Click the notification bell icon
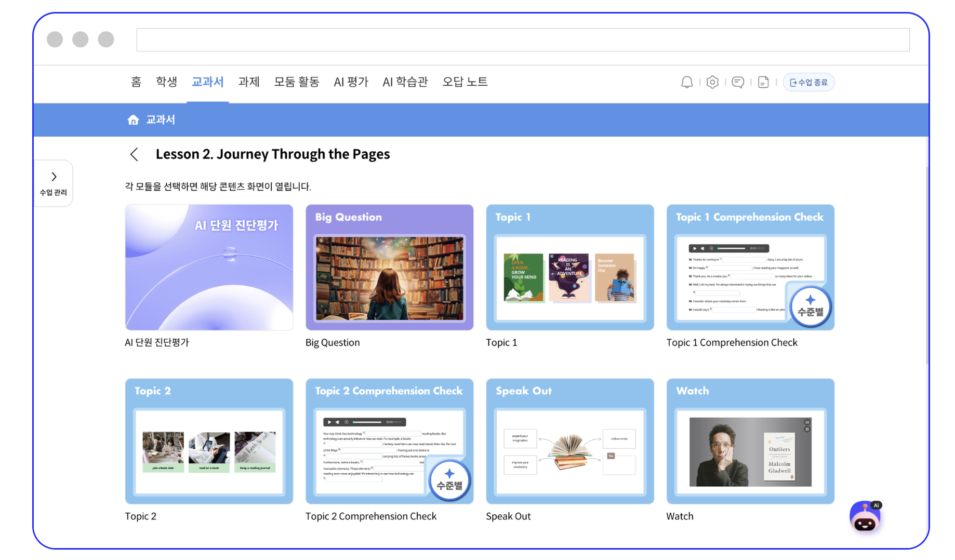 [x=686, y=82]
